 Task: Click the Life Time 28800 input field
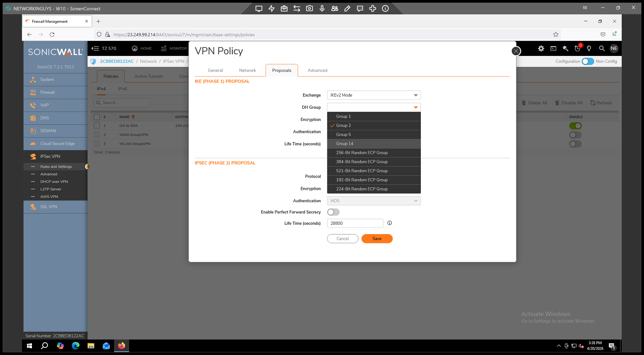[x=355, y=223]
